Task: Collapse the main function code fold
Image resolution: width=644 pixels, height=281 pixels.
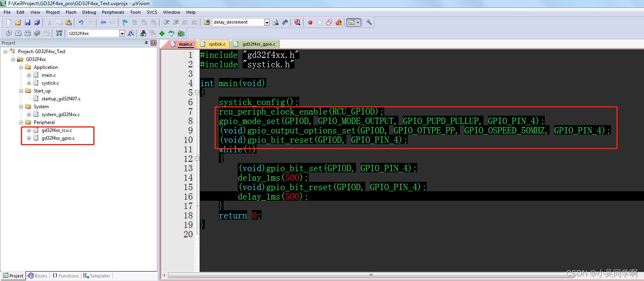Action: coord(197,92)
